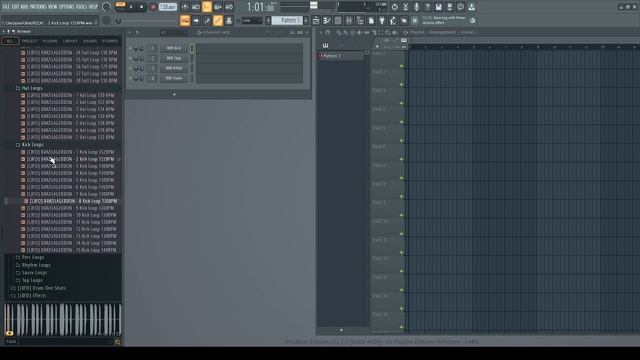Viewport: 640px width, 360px height.
Task: Open the piano keys icon above pattern picker
Action: tap(325, 45)
